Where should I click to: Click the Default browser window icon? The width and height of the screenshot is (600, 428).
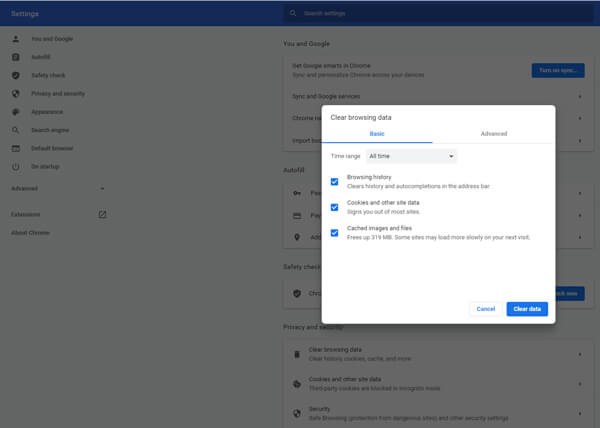[16, 148]
